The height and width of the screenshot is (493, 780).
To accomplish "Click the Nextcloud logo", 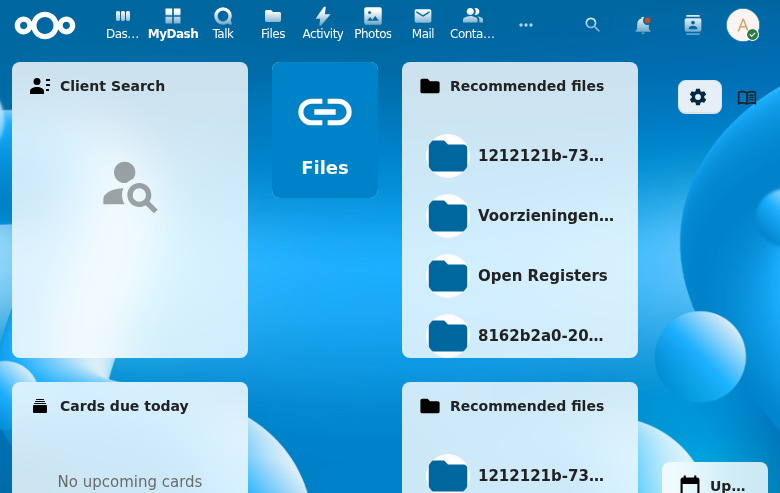I will [45, 25].
